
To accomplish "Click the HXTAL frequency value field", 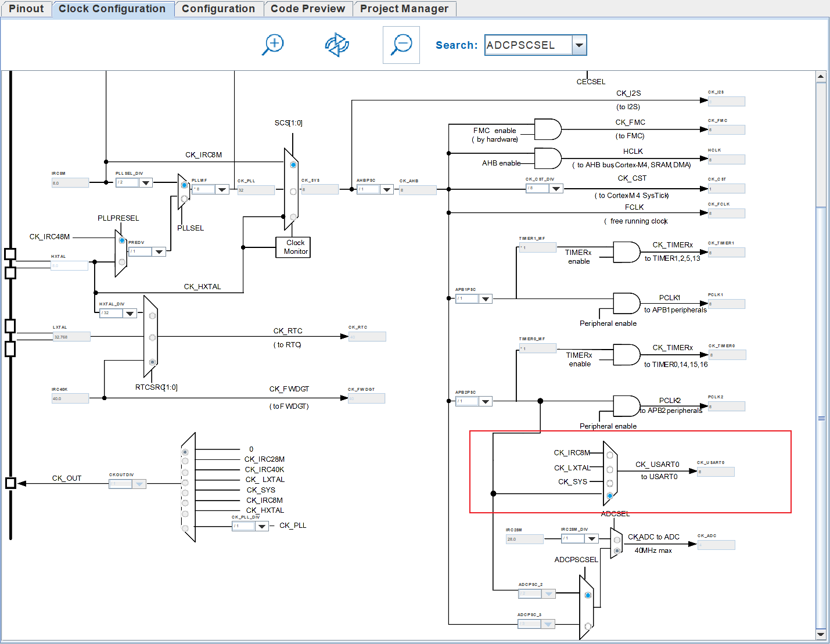I will pyautogui.click(x=69, y=265).
